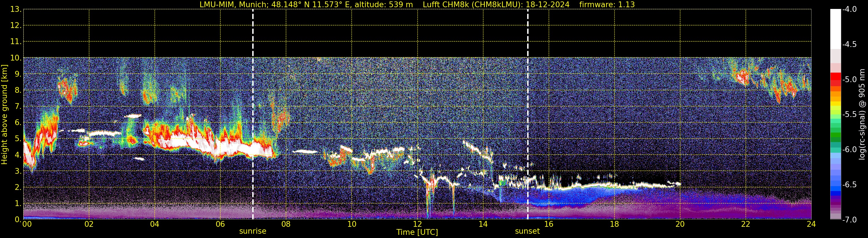
Task: Select the 'Lufft CHM8k (CHM8kLMU): 18-12-2024' title text
Action: (496, 5)
